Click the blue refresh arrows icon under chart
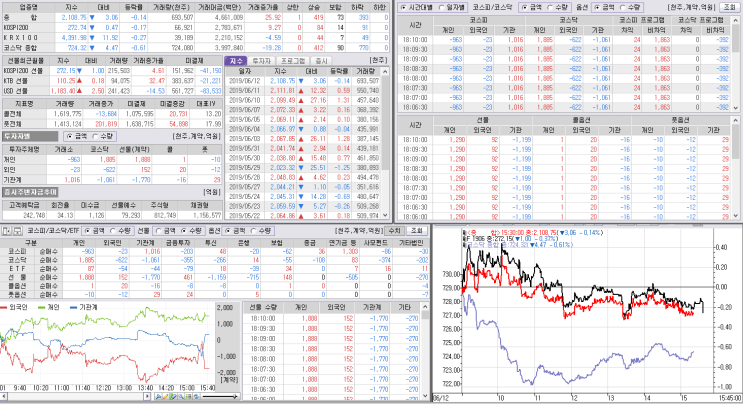This screenshot has width=743, height=404. click(196, 396)
